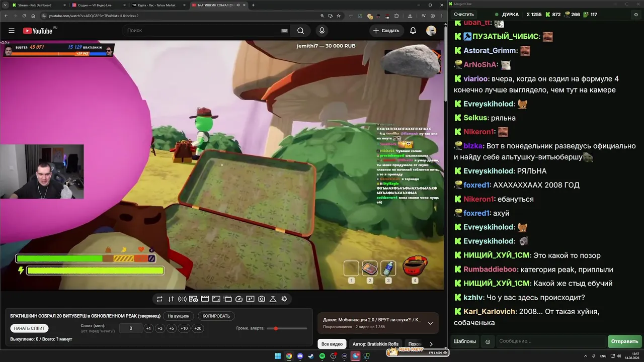The image size is (644, 362).
Task: Click the camera screenshot icon in player toolbar
Action: [x=262, y=299]
